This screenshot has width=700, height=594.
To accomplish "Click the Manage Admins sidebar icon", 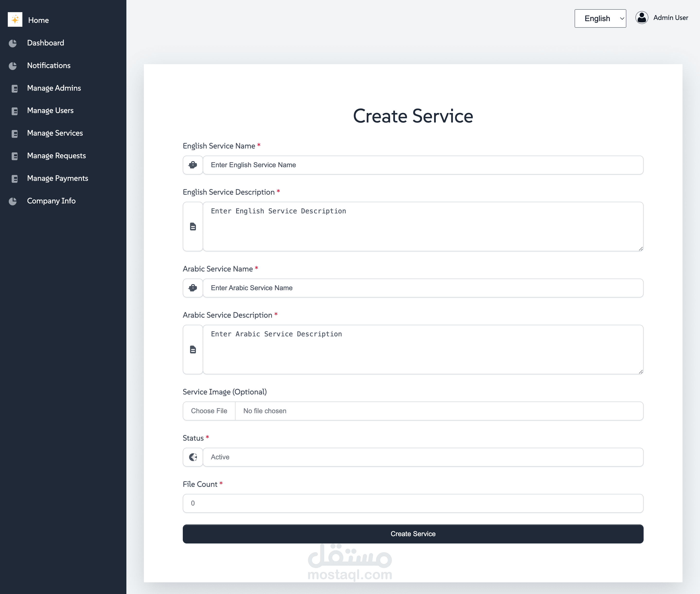I will tap(15, 88).
